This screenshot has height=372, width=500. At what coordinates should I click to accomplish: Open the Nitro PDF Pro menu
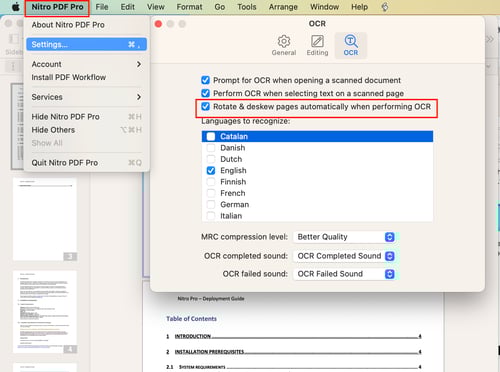pos(57,7)
